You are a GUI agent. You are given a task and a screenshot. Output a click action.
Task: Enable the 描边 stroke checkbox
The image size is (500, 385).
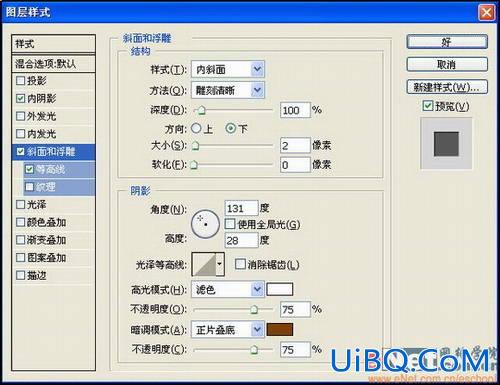pos(21,275)
